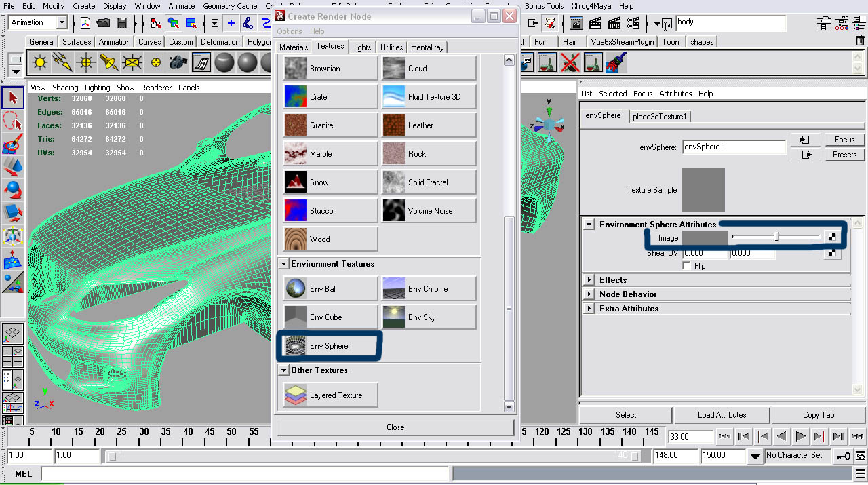
Task: Collapse the Other Textures group
Action: coord(283,370)
